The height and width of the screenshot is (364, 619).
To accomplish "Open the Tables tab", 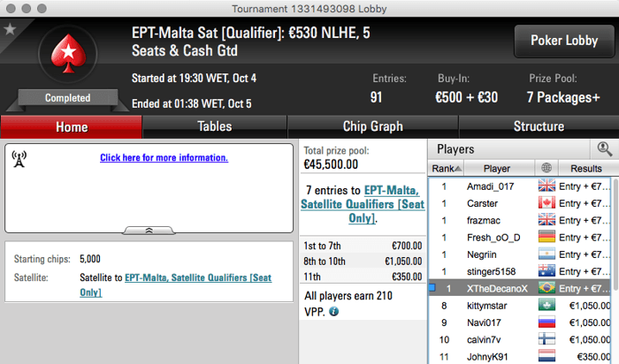I will [x=214, y=127].
